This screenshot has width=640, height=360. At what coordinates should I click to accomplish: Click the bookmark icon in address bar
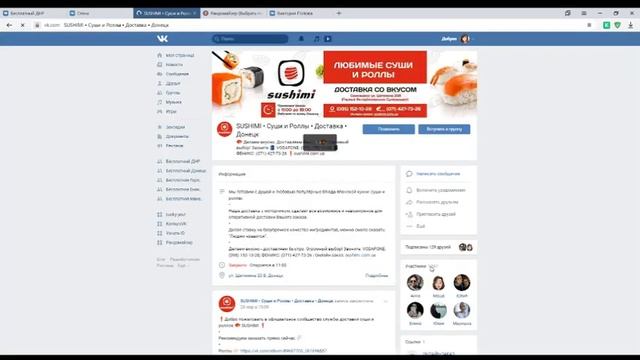coord(589,25)
